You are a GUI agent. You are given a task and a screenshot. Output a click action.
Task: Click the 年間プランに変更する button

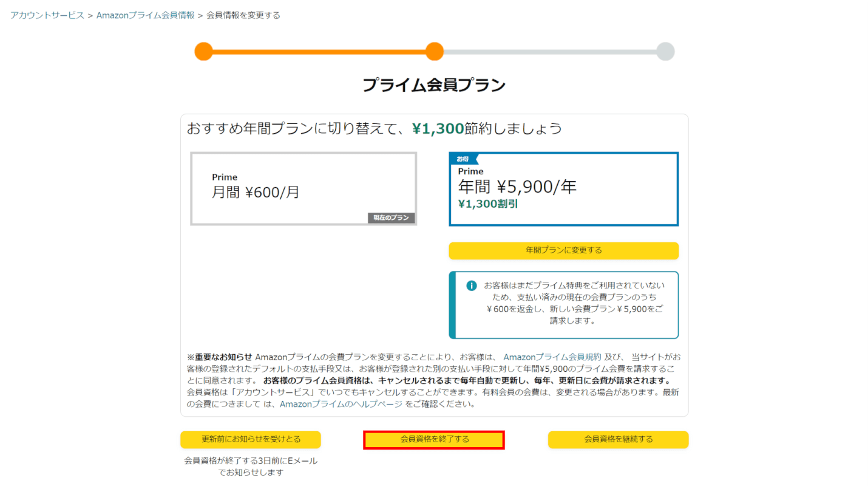[x=563, y=250]
